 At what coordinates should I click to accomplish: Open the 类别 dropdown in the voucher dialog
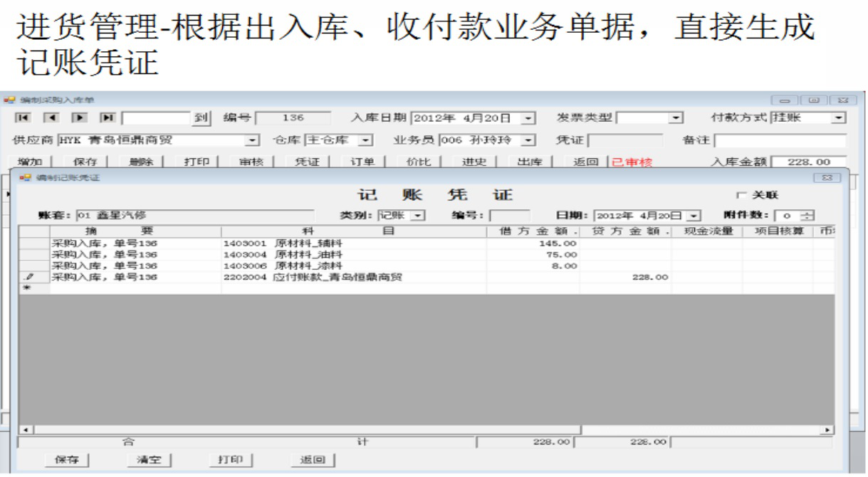(418, 216)
